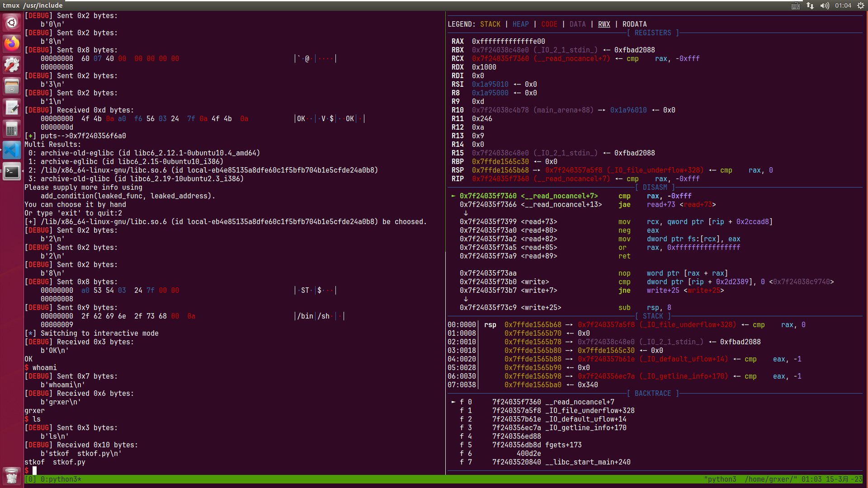
Task: Click the STACK section header in pwndbg
Action: click(x=653, y=316)
